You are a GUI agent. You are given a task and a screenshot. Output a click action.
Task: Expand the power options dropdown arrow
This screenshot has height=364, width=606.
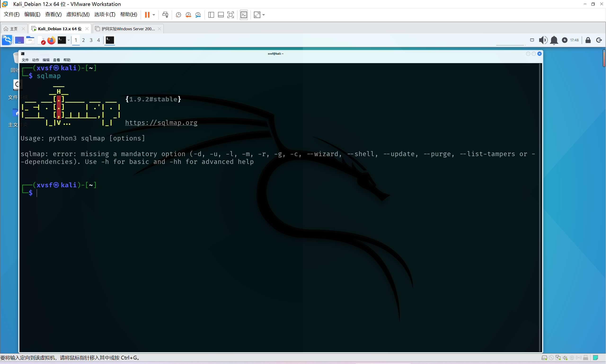click(154, 15)
